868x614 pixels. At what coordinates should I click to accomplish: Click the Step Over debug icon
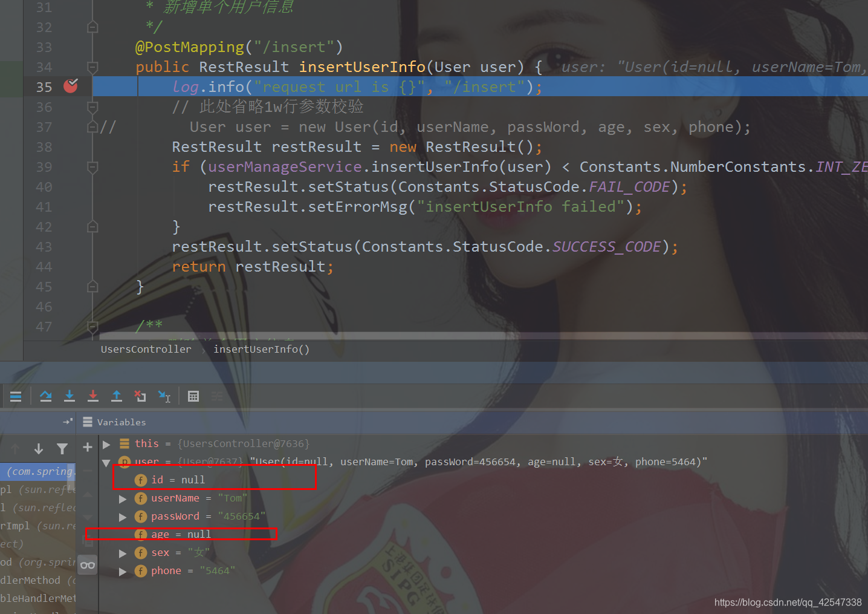tap(46, 396)
